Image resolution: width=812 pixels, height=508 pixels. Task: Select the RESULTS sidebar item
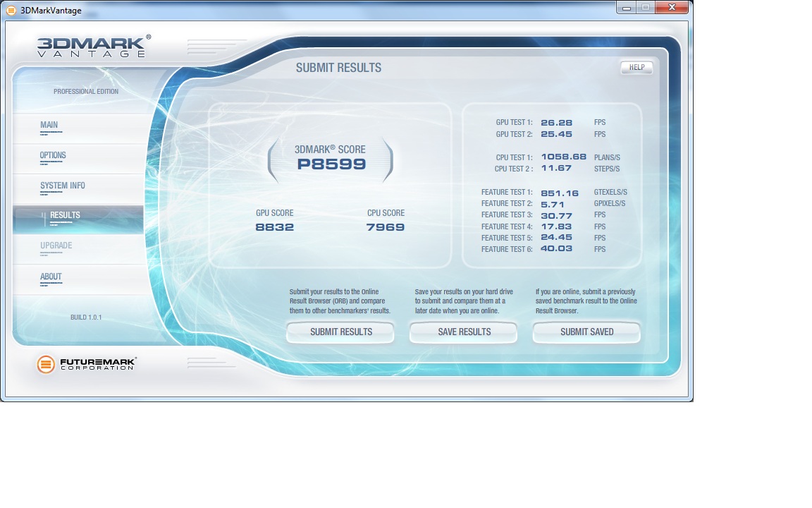(78, 219)
